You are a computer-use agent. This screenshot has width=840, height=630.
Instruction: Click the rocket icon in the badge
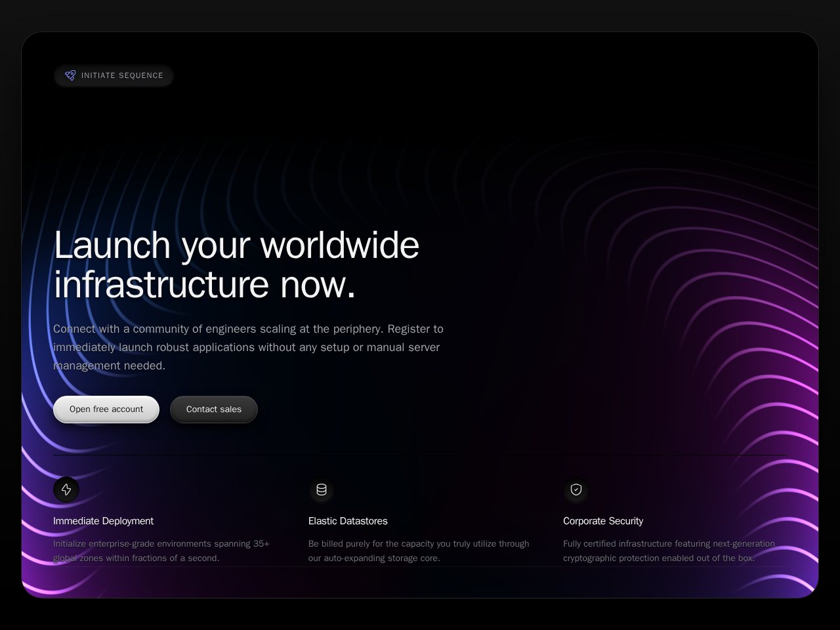[70, 75]
